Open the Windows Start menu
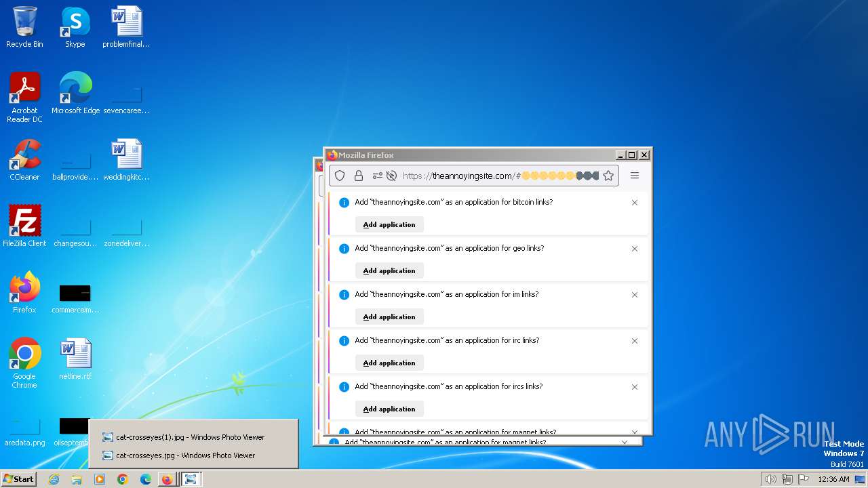This screenshot has height=488, width=868. coord(19,479)
